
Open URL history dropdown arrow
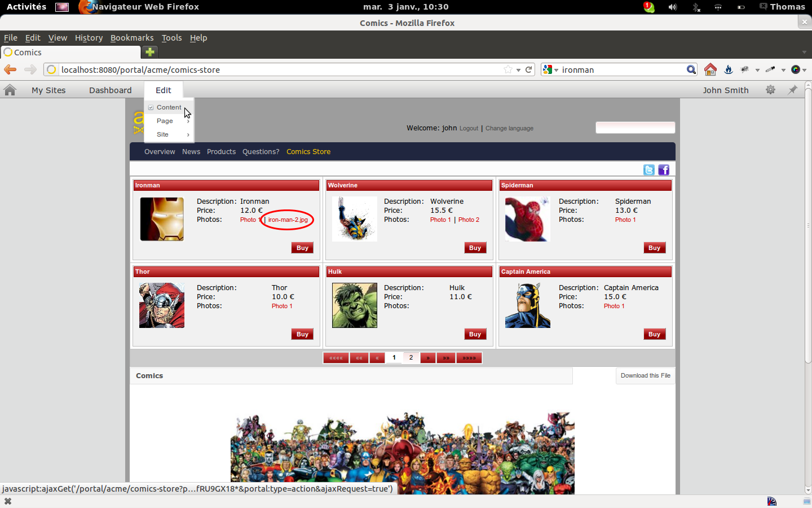[518, 70]
